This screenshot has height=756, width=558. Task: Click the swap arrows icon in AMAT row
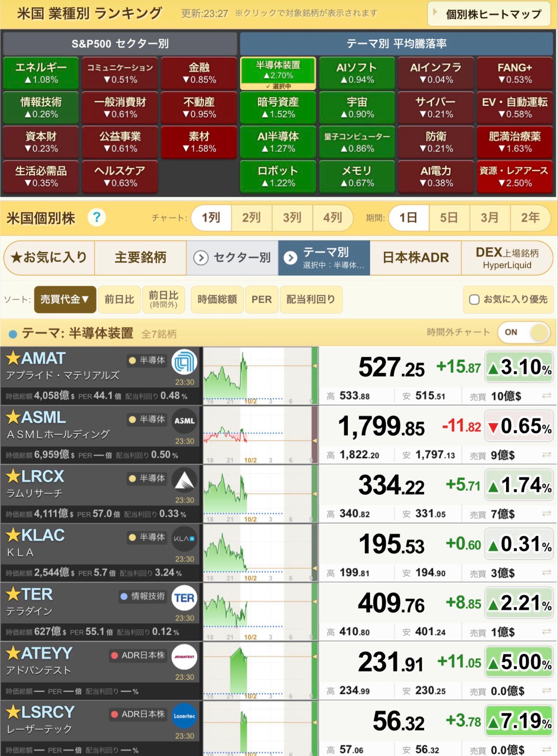point(546,396)
